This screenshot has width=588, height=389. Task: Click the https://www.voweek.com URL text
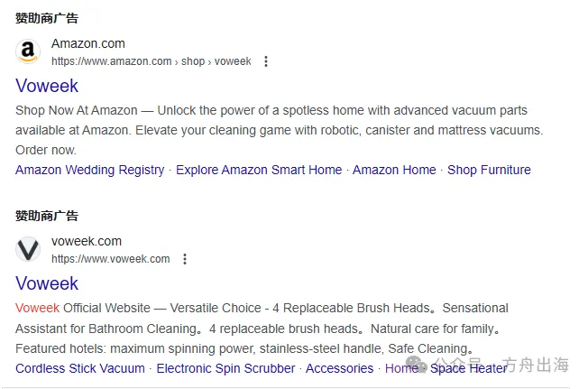tap(110, 259)
